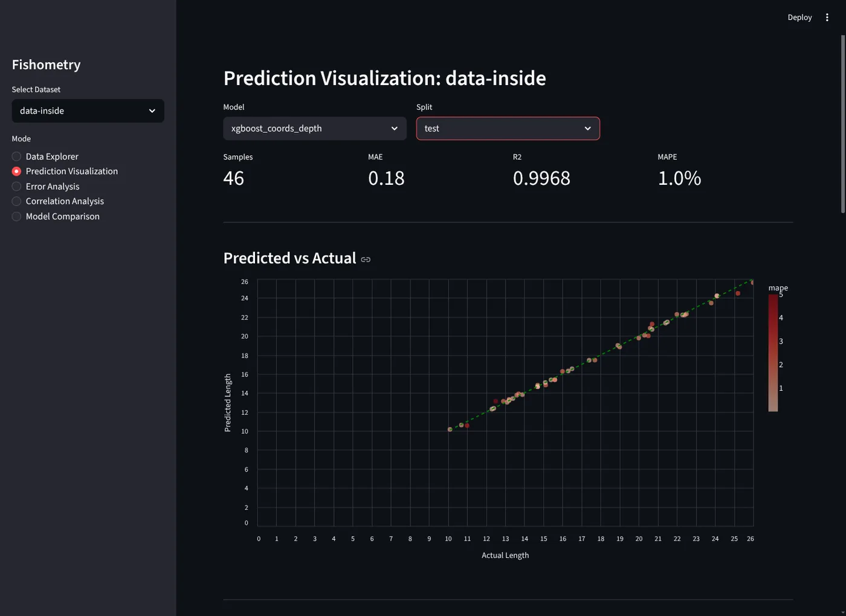Screen dimensions: 846x616
Task: Click the page vertical scrollbar
Action: pyautogui.click(x=843, y=124)
